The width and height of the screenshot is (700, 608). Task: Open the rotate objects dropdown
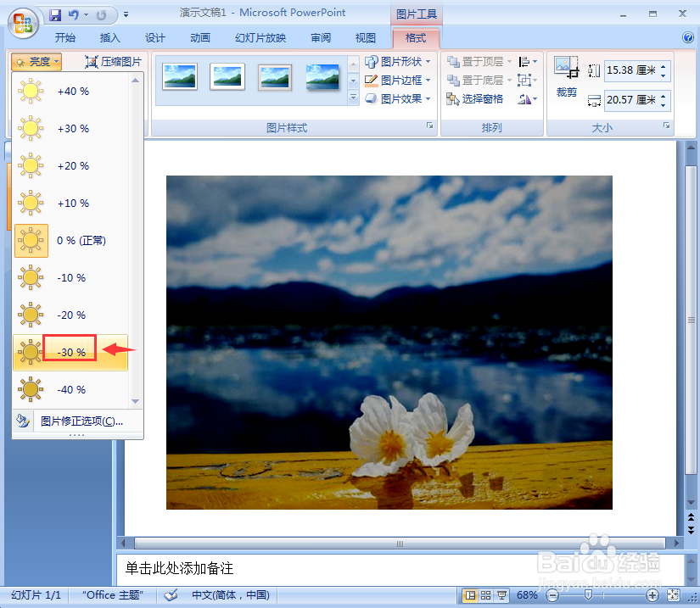pyautogui.click(x=528, y=98)
